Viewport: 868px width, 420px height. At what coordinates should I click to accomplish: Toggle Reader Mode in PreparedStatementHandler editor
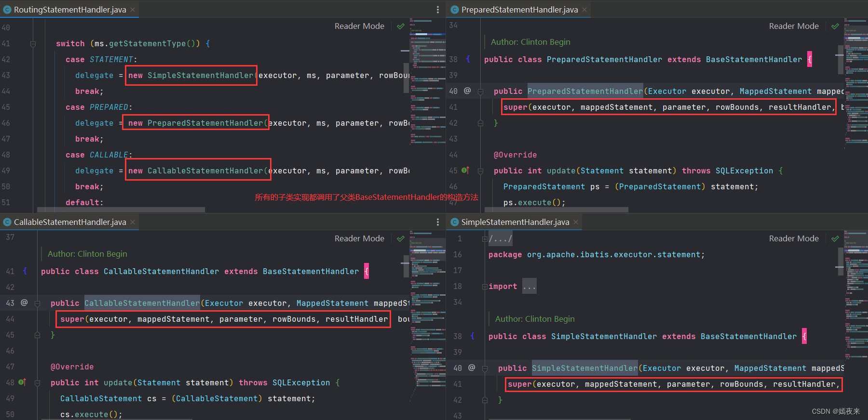pyautogui.click(x=794, y=26)
